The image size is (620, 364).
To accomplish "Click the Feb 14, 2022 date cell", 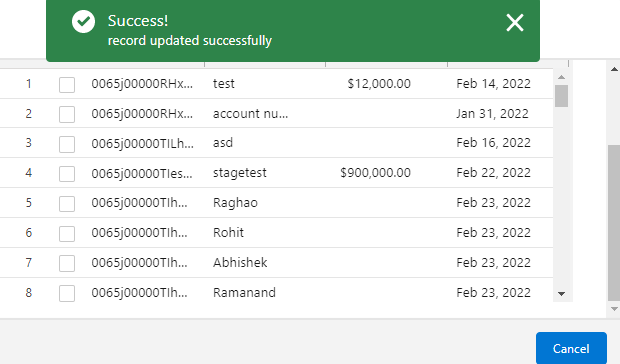I will click(493, 84).
